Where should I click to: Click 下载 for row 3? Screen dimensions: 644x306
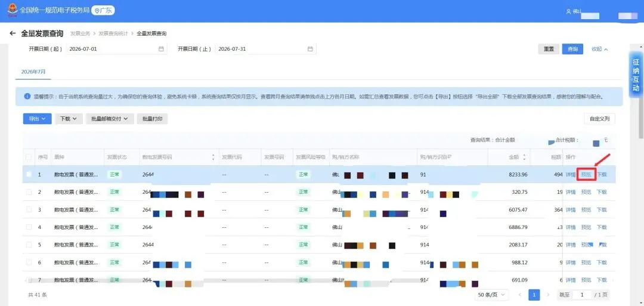tap(601, 210)
